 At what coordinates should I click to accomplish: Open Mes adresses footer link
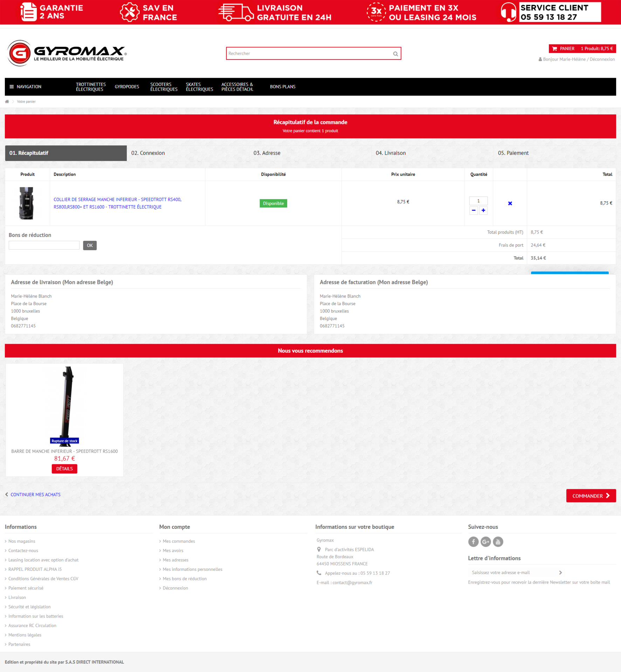175,560
